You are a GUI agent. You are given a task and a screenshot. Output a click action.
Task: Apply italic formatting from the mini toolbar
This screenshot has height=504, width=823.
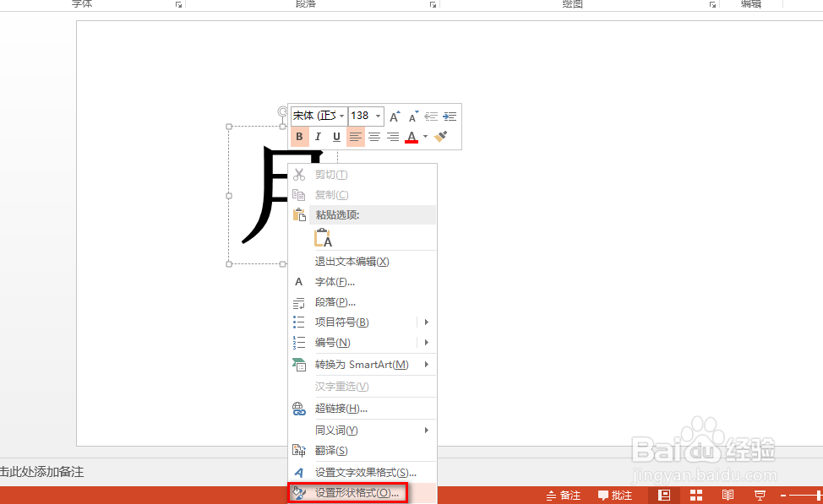(x=318, y=136)
